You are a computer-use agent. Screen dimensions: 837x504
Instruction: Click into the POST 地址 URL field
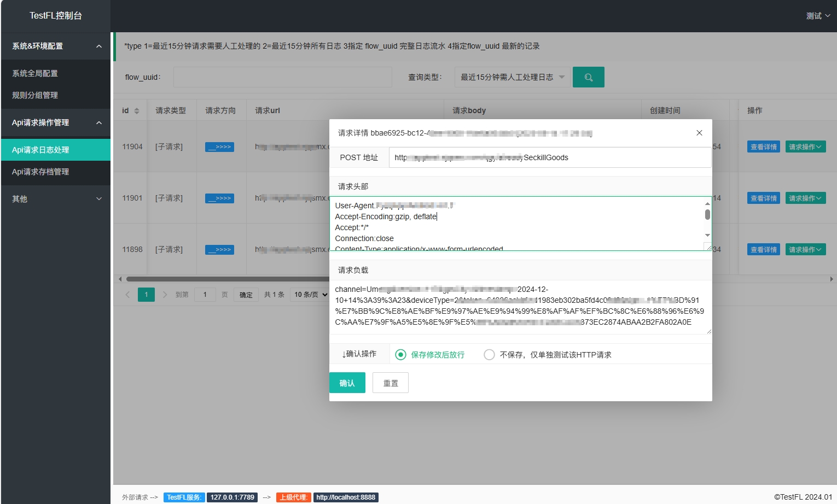[x=550, y=157]
